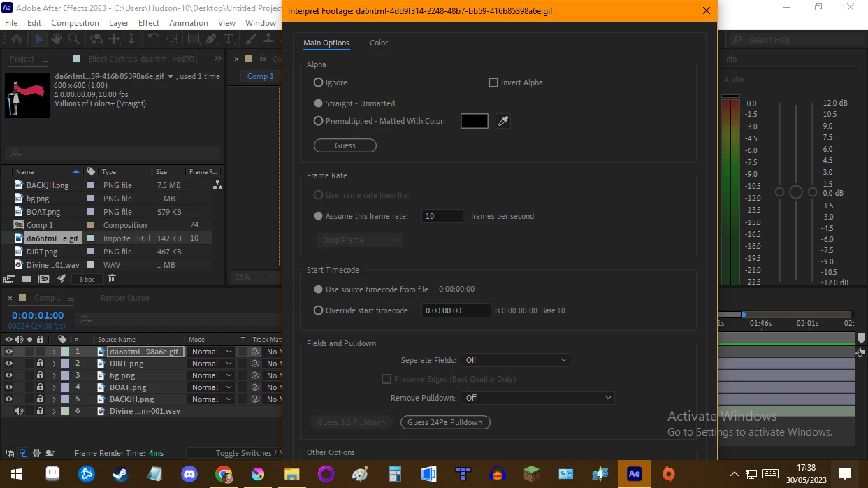
Task: Switch to the Main Options tab
Action: (326, 43)
